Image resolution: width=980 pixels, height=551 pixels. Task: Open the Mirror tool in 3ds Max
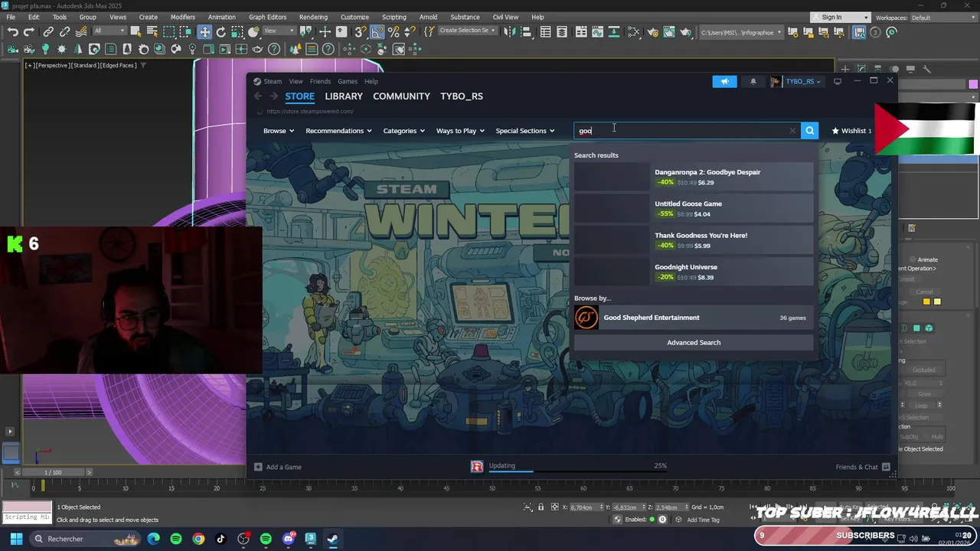[x=508, y=32]
